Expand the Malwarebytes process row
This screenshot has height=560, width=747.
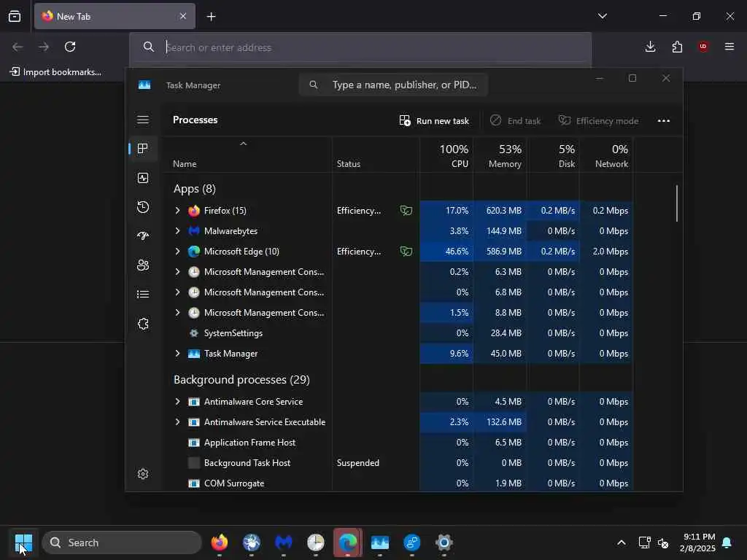pyautogui.click(x=178, y=231)
